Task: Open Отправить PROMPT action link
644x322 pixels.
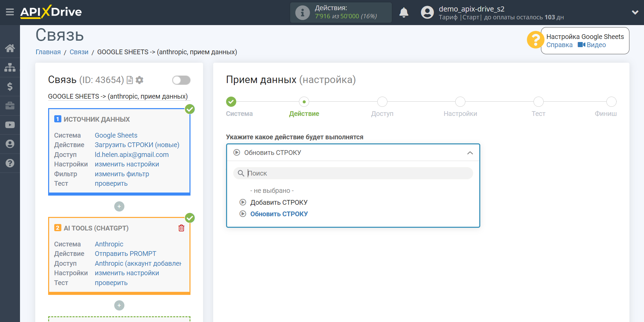Action: (125, 254)
